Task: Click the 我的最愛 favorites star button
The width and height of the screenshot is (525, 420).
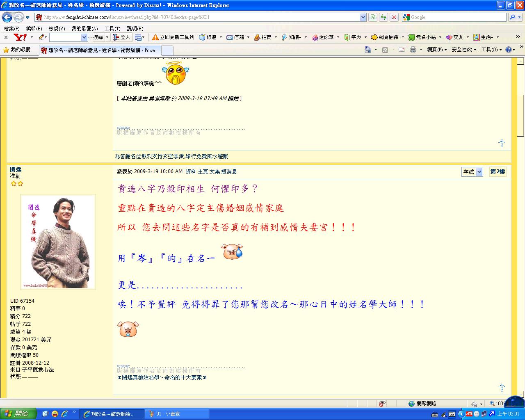Action: tap(17, 50)
